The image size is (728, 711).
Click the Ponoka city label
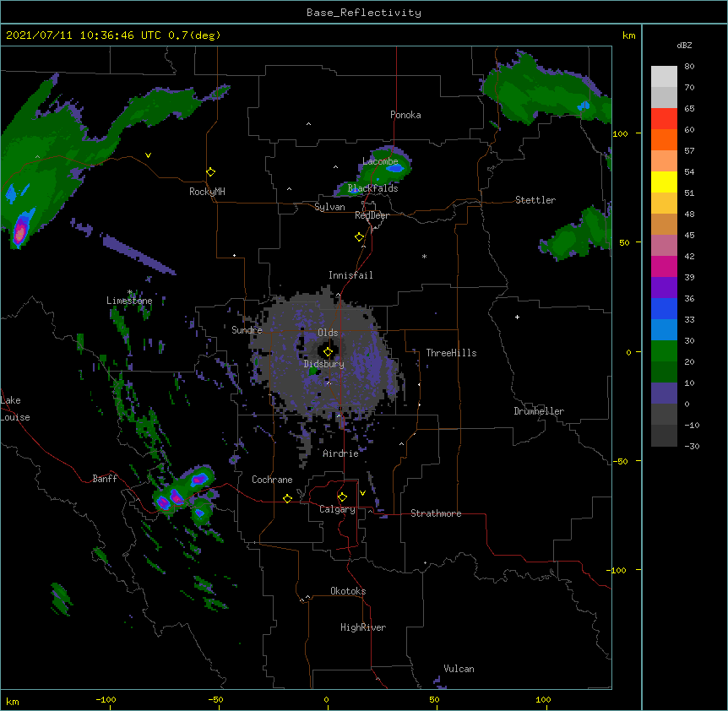(405, 115)
